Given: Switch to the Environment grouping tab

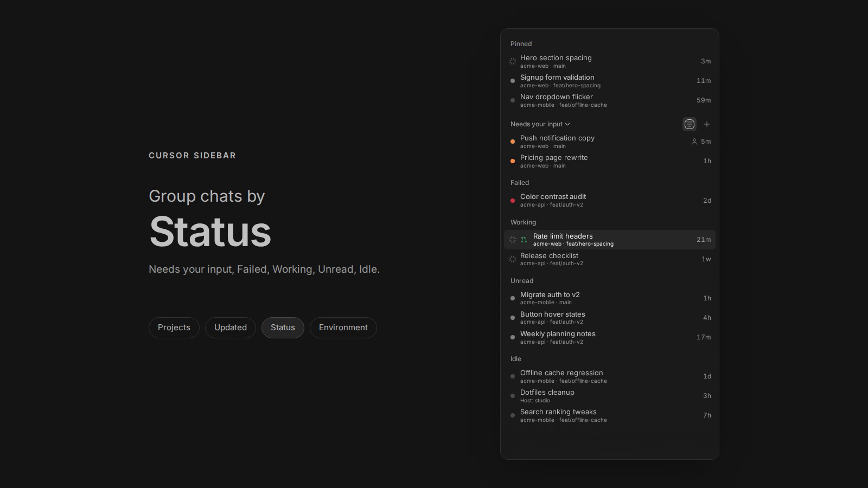Looking at the screenshot, I should [343, 328].
